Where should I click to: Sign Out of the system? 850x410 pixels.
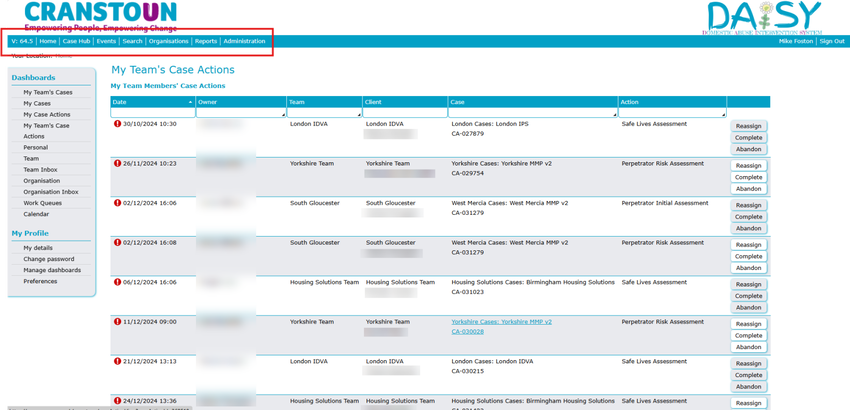832,41
